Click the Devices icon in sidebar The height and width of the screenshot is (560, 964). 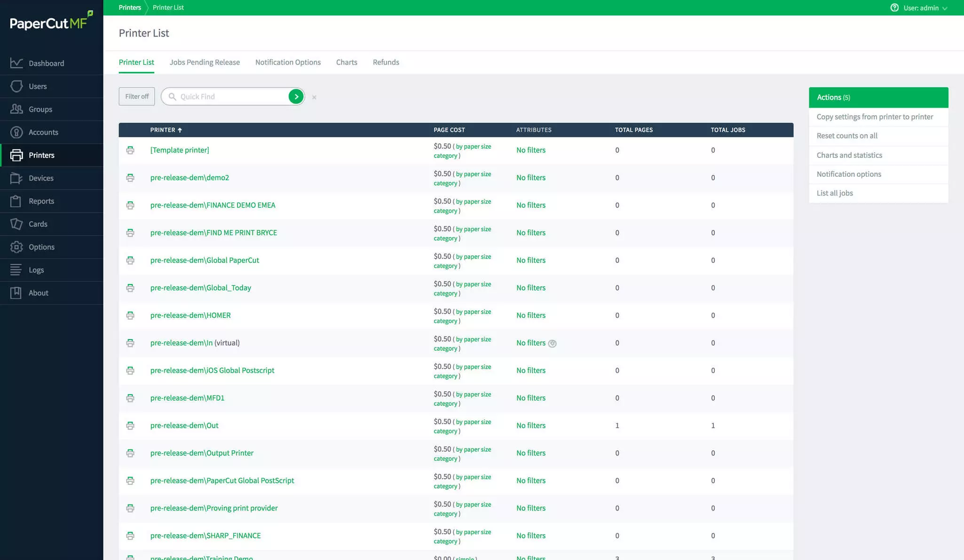pos(16,178)
